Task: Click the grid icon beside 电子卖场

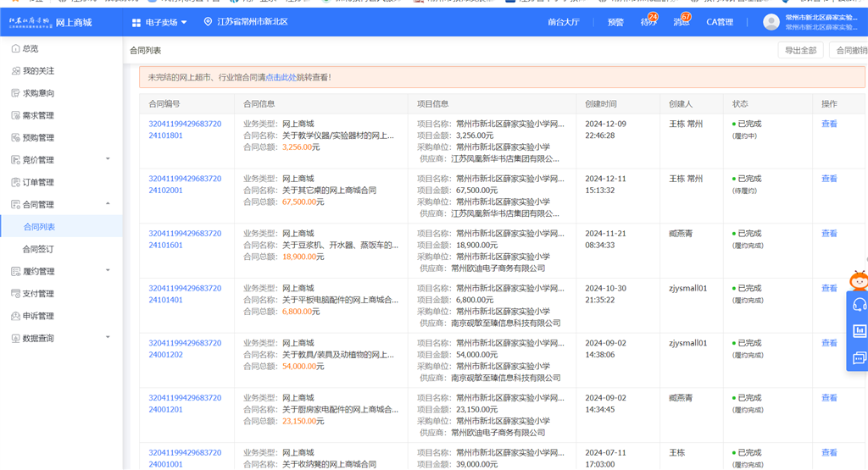Action: 136,23
